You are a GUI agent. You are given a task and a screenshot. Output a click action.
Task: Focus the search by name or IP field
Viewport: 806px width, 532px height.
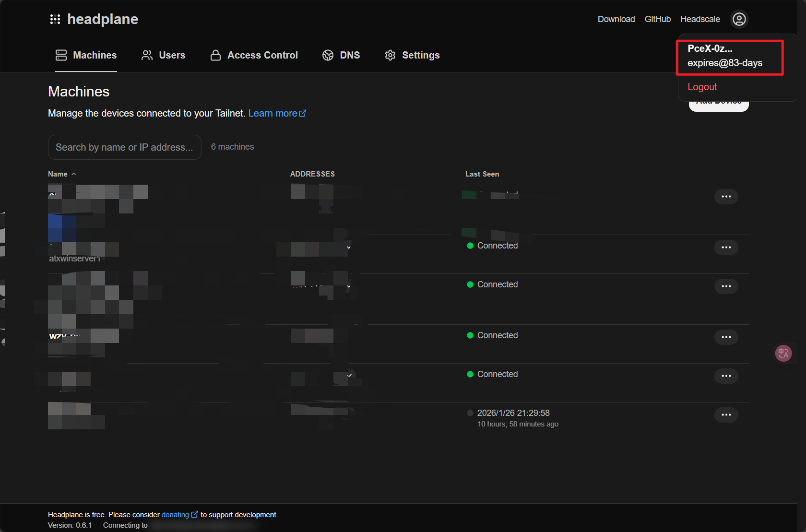point(124,147)
